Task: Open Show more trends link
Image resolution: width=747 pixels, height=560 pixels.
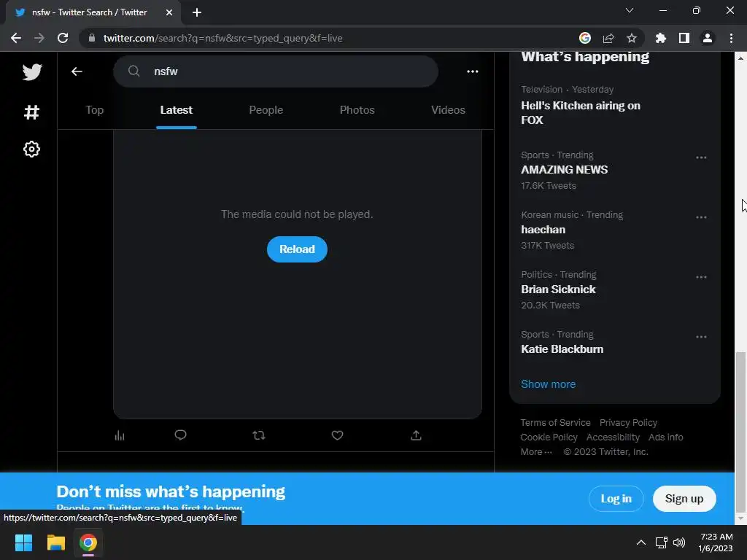Action: click(548, 384)
